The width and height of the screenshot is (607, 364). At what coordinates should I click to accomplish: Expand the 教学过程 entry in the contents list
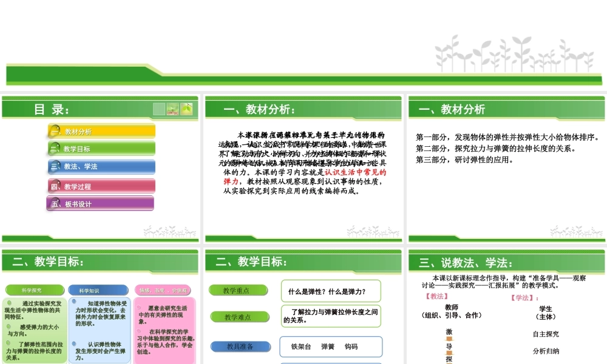100,186
